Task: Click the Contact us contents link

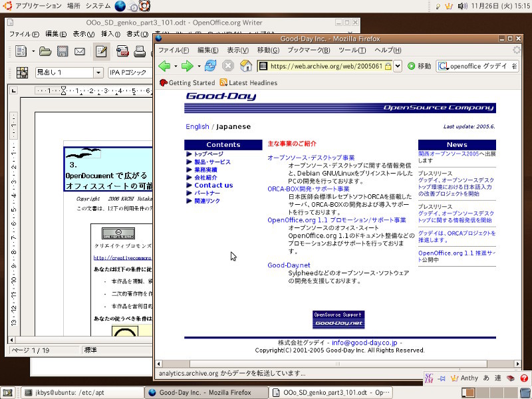Action: [x=213, y=186]
